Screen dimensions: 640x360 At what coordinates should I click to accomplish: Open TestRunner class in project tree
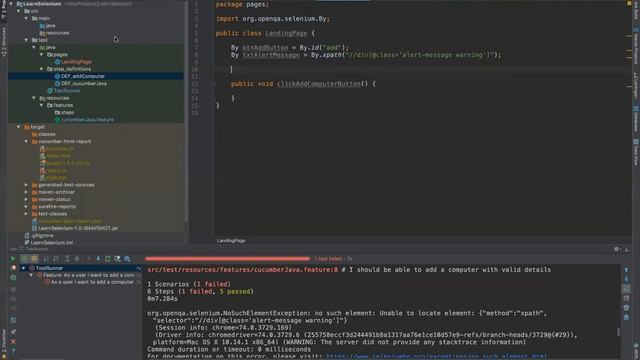coord(67,91)
